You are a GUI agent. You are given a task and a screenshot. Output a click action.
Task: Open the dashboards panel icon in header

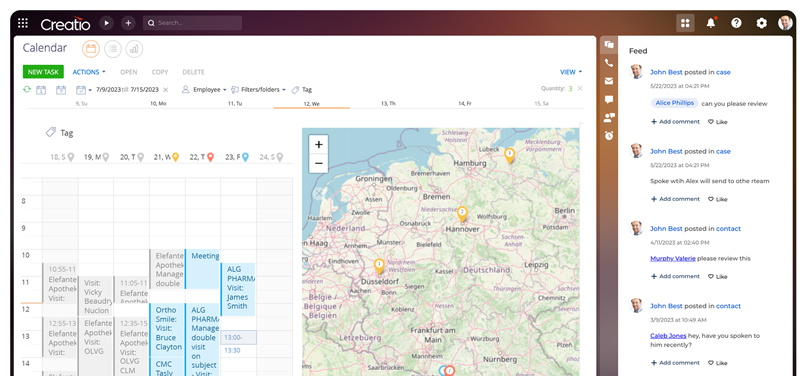(685, 23)
